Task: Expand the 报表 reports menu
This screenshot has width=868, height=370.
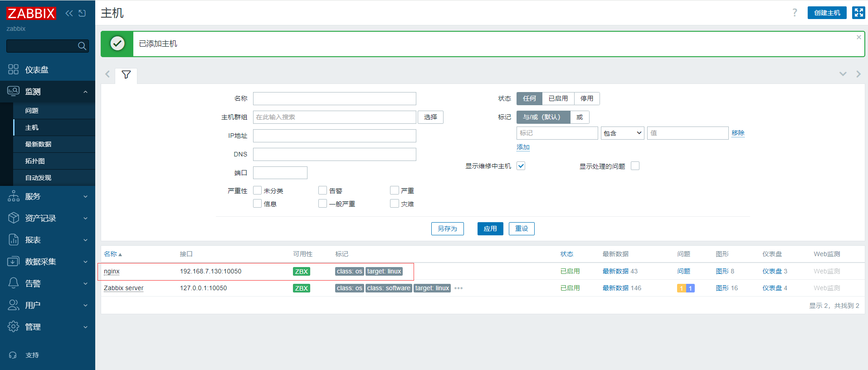Action: click(48, 240)
